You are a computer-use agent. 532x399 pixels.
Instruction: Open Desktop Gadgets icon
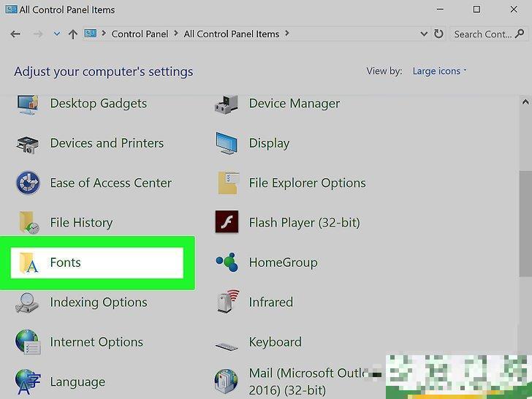pos(28,104)
